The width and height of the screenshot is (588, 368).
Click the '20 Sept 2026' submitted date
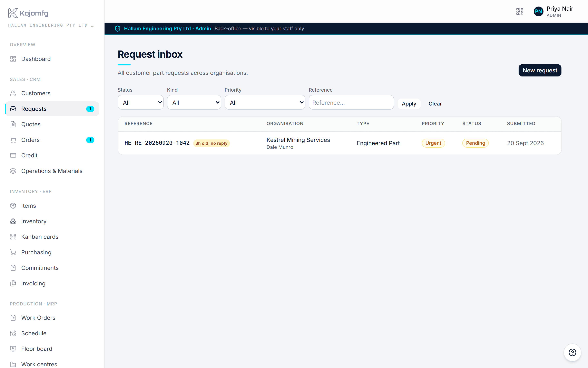click(x=525, y=143)
